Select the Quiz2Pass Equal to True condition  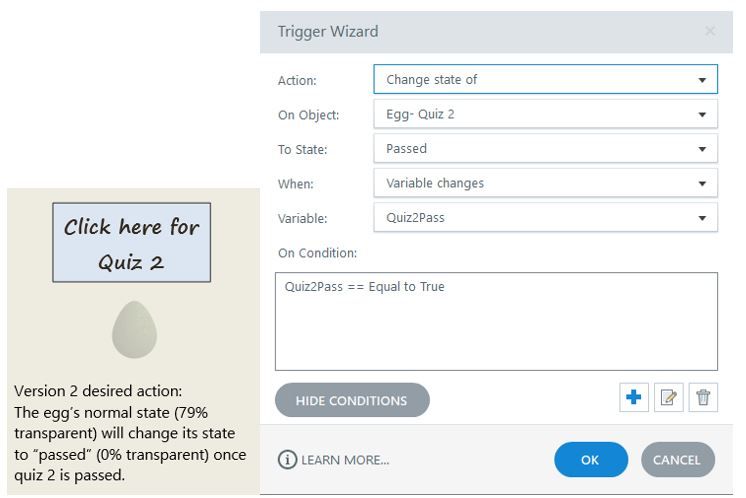click(365, 287)
